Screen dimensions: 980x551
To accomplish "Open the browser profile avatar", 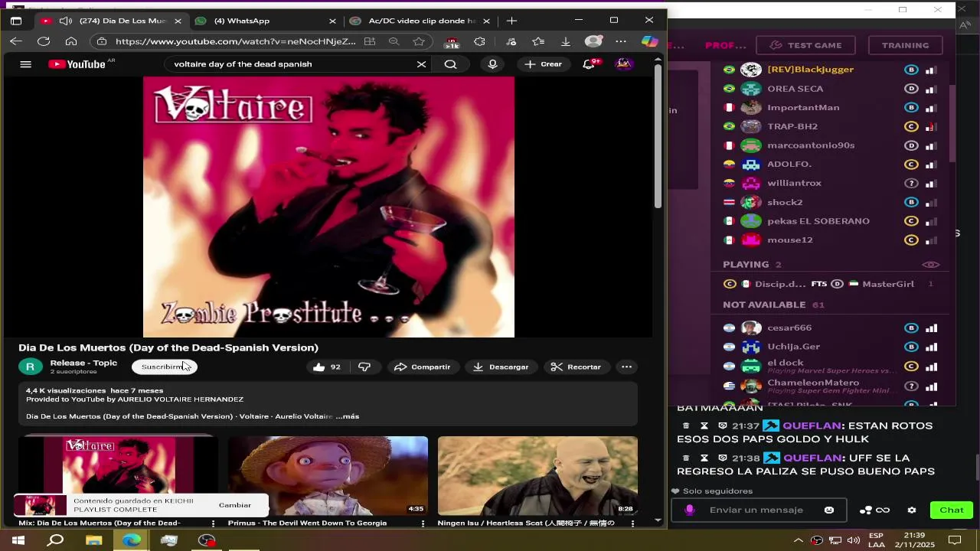I will 593,41.
